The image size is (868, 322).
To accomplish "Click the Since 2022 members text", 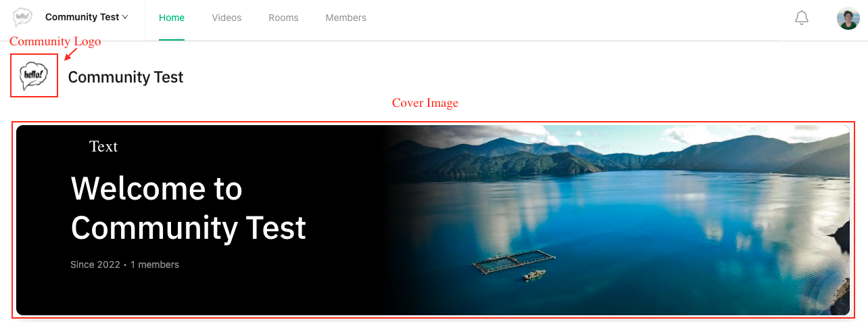I will (124, 264).
